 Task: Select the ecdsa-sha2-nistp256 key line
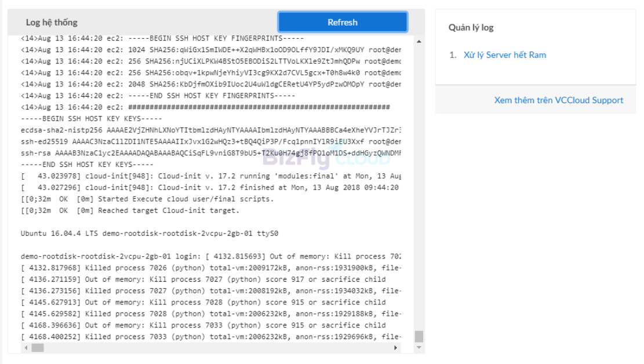coord(210,130)
